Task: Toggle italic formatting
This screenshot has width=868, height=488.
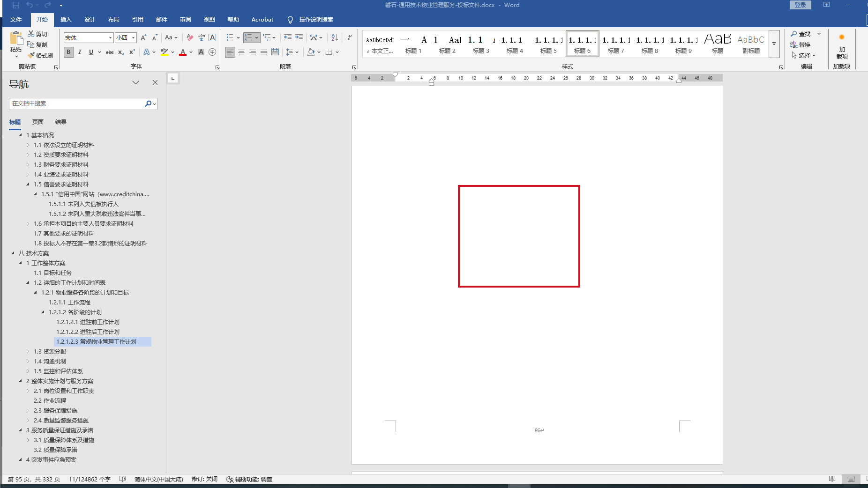Action: coord(80,52)
